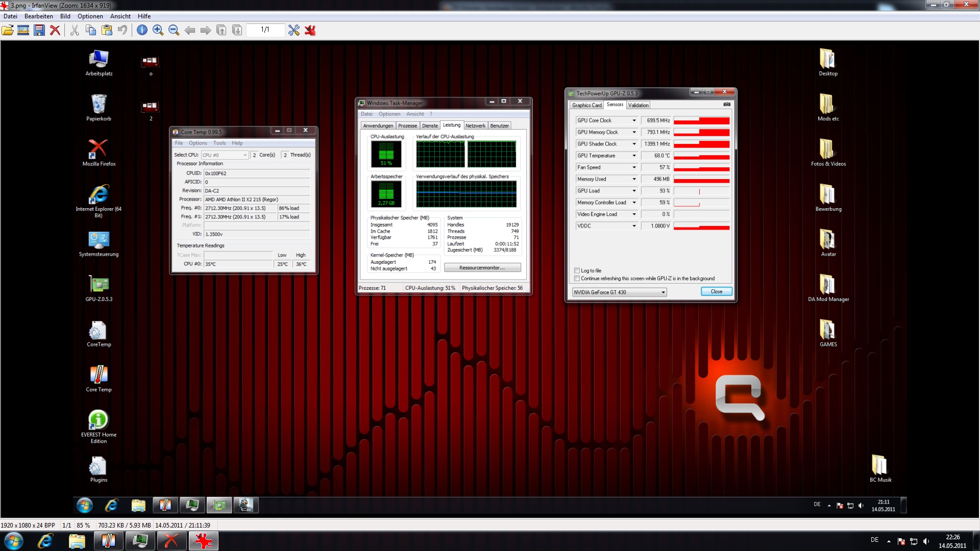Image resolution: width=980 pixels, height=551 pixels.
Task: Open the Ansicht menu in IrfanView
Action: [120, 16]
